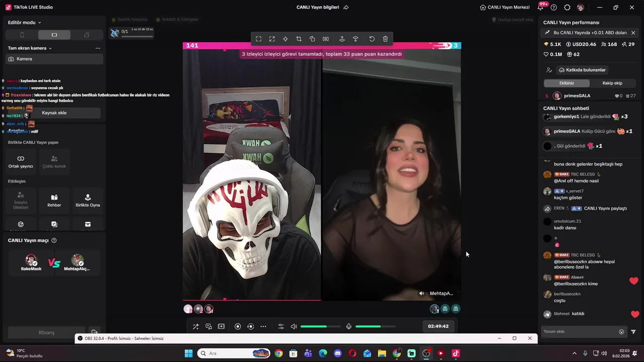Click the expand fullscreen icon in the source toolbar
This screenshot has height=362, width=644.
click(272, 39)
